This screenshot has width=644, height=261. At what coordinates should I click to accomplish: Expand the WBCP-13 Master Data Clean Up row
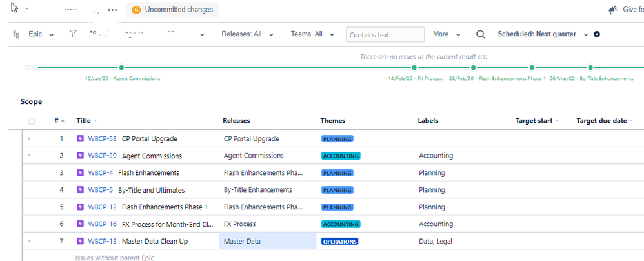tap(29, 241)
